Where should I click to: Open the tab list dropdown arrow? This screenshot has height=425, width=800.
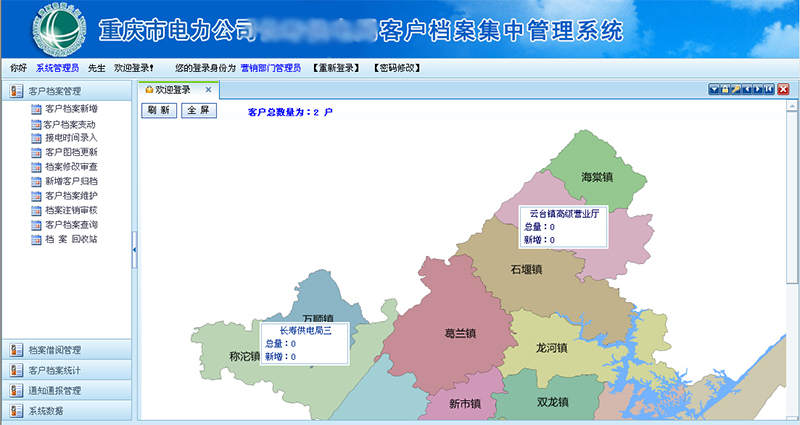714,89
